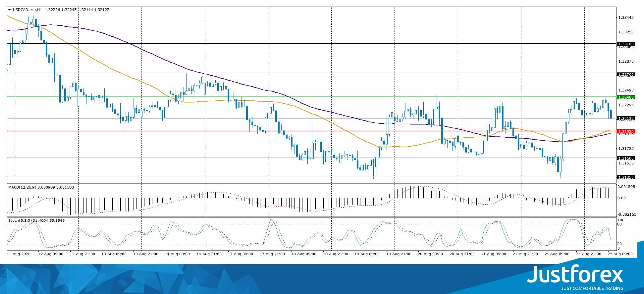Click the 20 level on Stochastic scale

[x=619, y=244]
